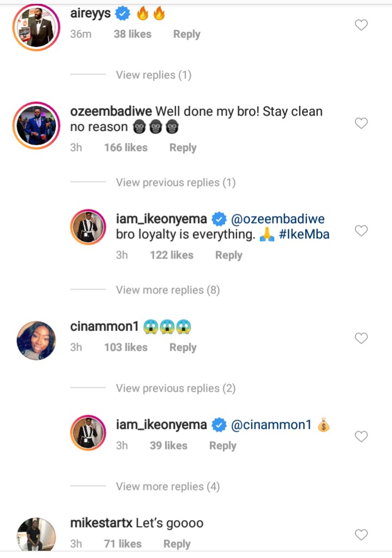This screenshot has width=392, height=558.
Task: Reply to ozeembadiwe's comment
Action: pos(183,148)
